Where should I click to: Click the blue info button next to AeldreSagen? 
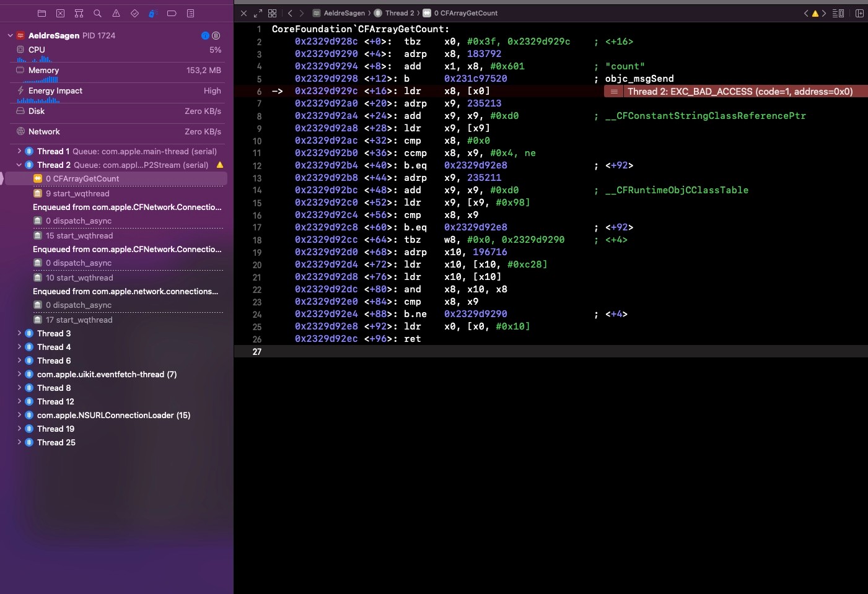coord(205,35)
